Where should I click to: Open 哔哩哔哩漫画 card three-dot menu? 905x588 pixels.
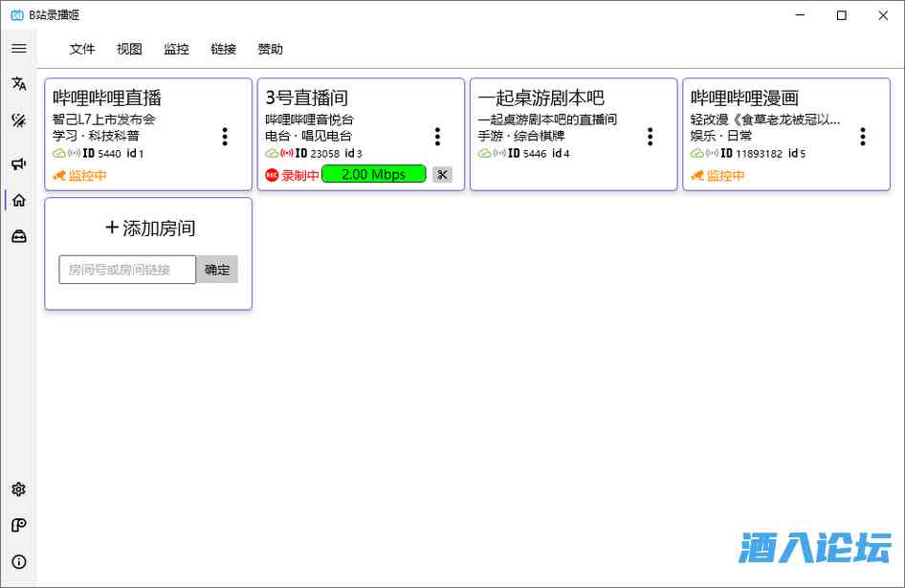(x=862, y=137)
